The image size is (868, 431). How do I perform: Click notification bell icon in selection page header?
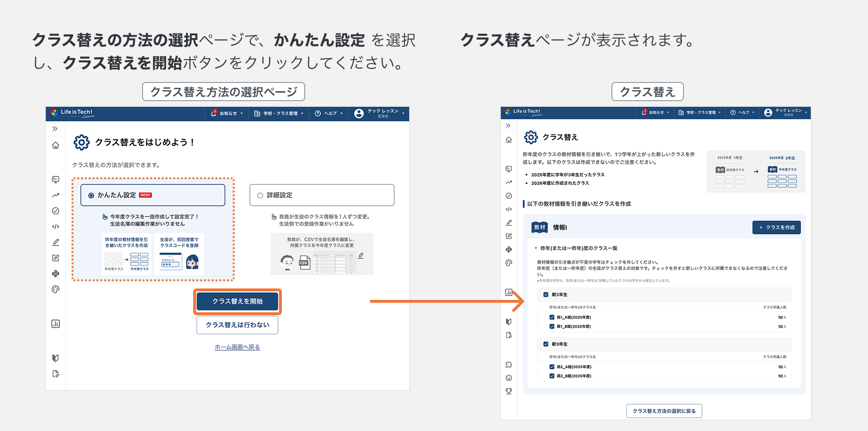point(214,113)
